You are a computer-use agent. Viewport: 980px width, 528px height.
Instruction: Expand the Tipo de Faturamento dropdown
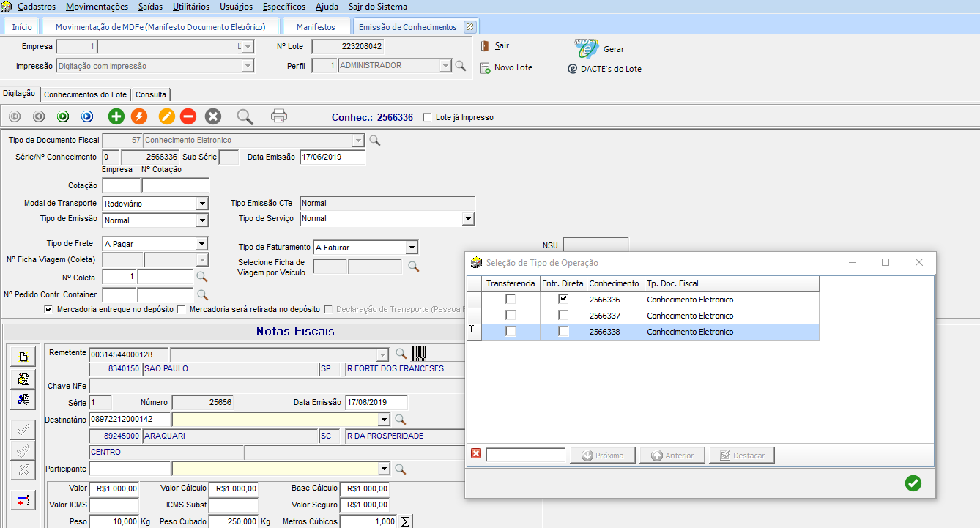click(x=412, y=248)
